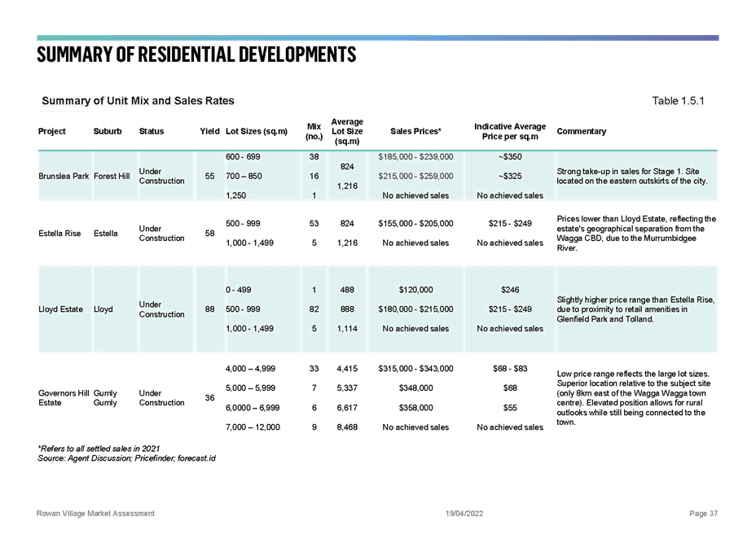
Task: Click the "Status" column header
Action: (x=152, y=131)
